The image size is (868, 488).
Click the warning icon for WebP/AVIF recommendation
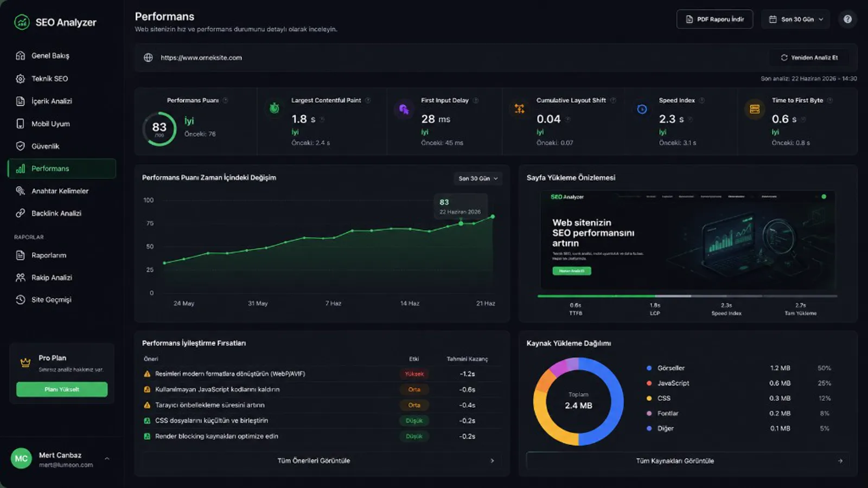click(147, 374)
